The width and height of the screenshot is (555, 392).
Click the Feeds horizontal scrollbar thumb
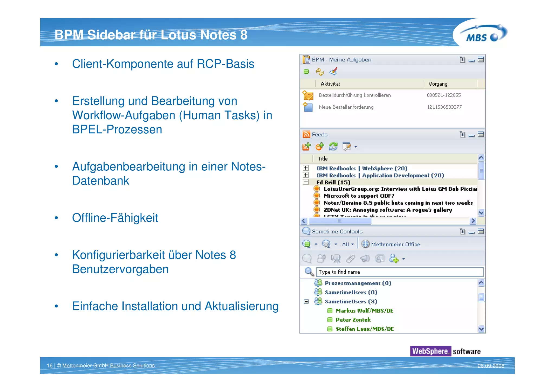click(x=340, y=221)
